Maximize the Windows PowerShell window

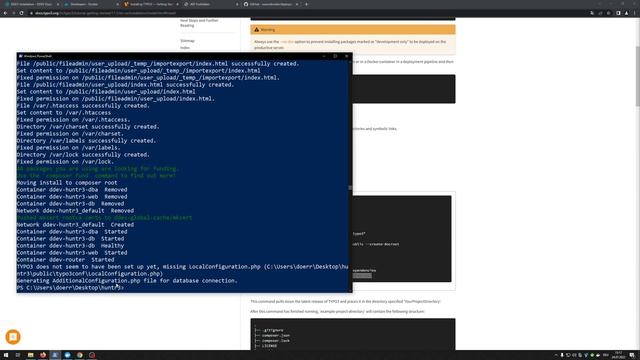tap(335, 56)
